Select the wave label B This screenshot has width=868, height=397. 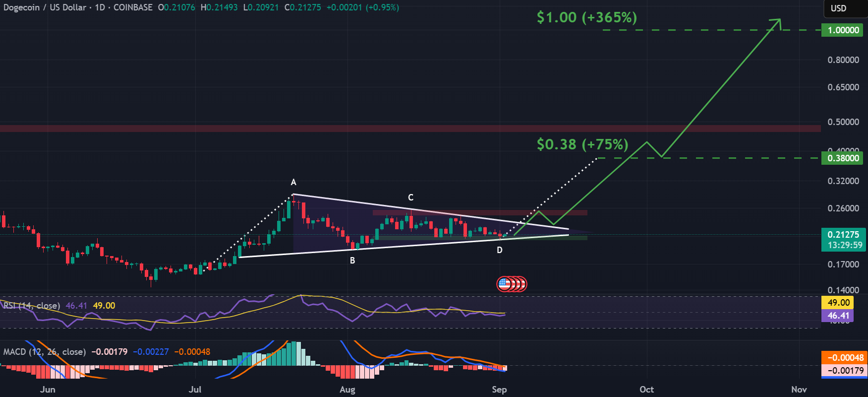pyautogui.click(x=352, y=261)
